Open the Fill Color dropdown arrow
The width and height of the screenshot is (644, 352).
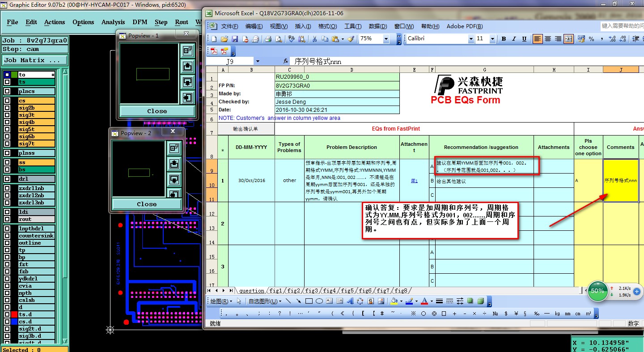401,301
